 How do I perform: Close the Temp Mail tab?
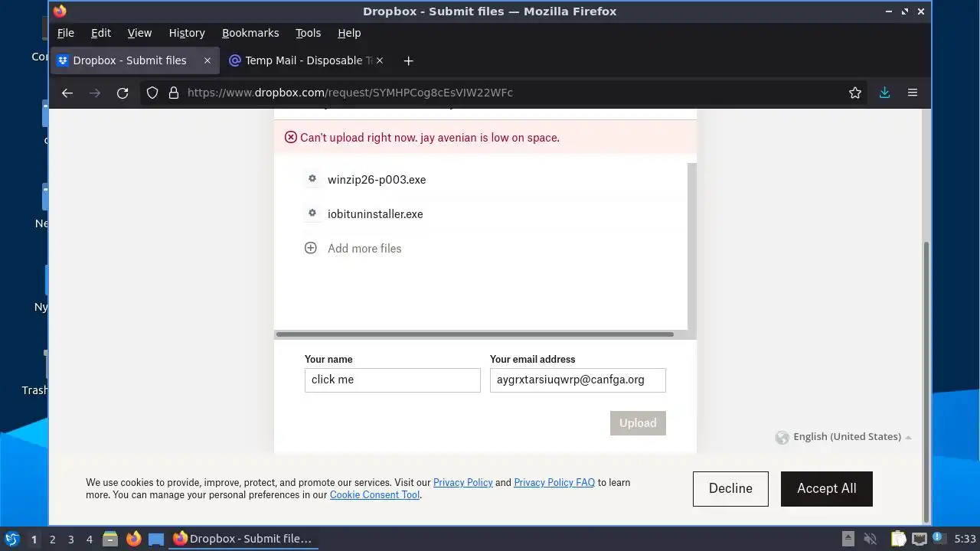pyautogui.click(x=380, y=60)
